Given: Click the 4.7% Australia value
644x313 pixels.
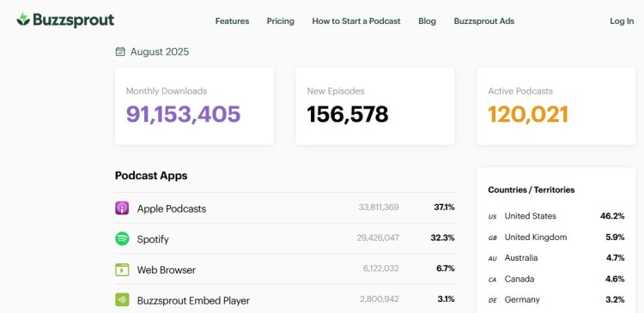Looking at the screenshot, I should [615, 257].
